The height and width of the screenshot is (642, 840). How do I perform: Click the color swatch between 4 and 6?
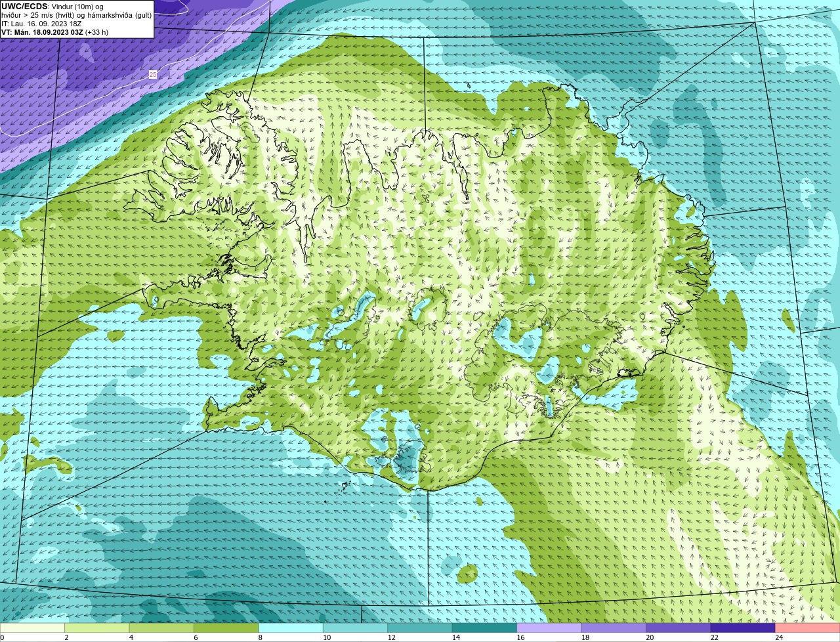(x=161, y=628)
